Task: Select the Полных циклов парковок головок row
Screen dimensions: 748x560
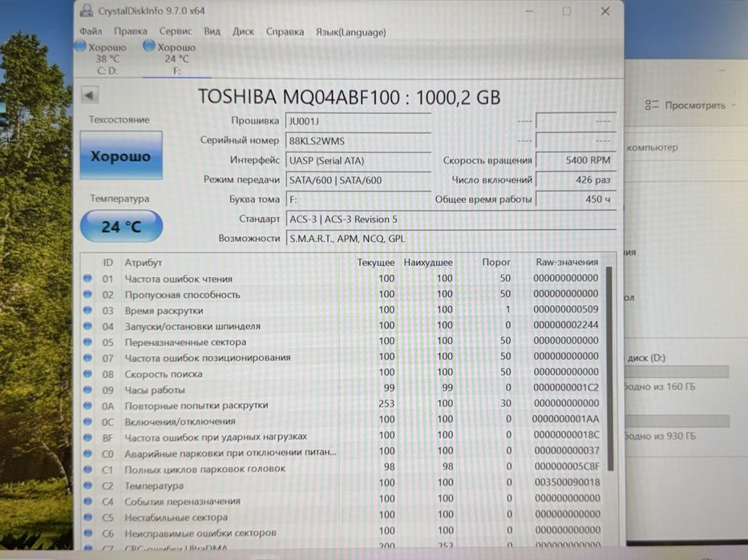Action: pos(342,469)
